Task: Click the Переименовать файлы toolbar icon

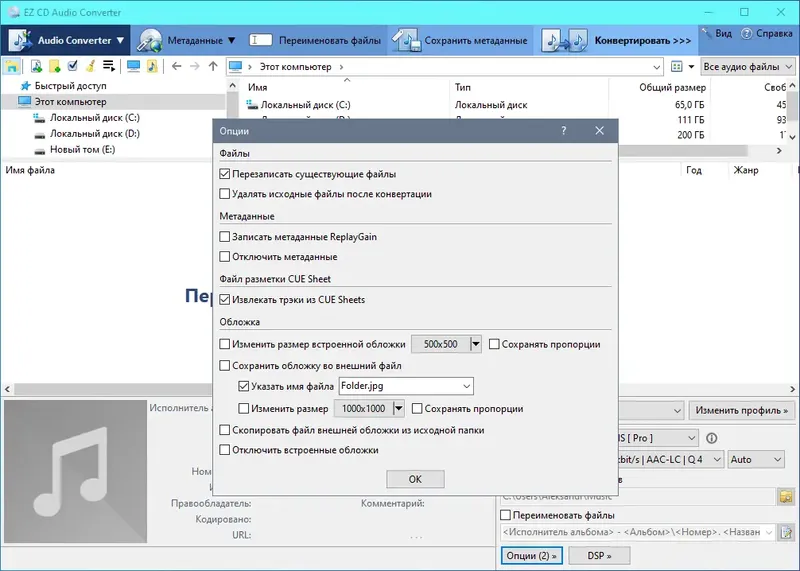Action: click(x=260, y=40)
